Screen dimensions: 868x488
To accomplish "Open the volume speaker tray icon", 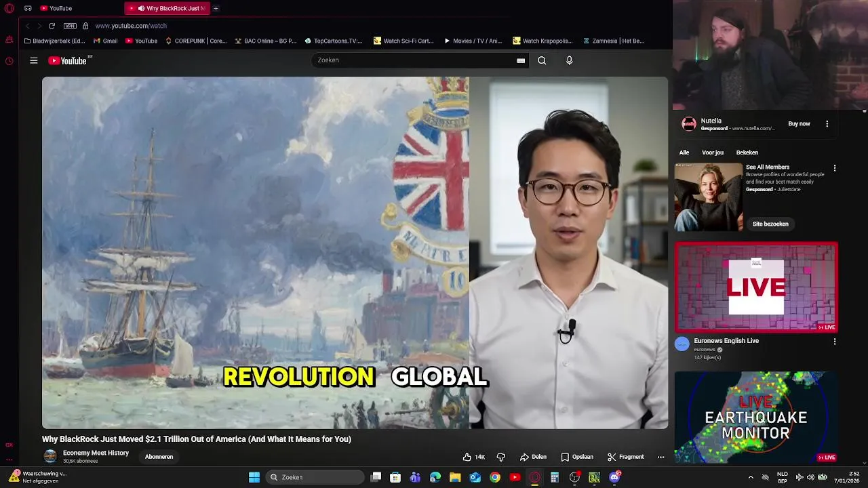I will [810, 477].
